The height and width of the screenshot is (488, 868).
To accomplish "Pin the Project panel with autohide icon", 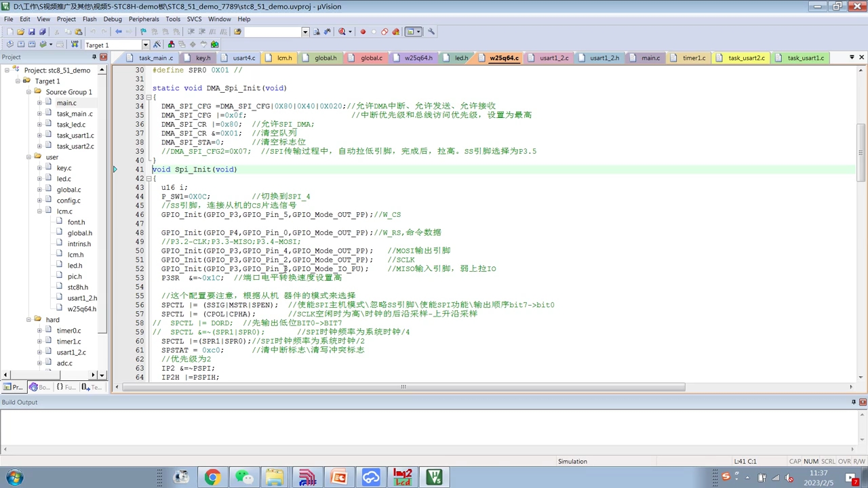I will point(94,57).
